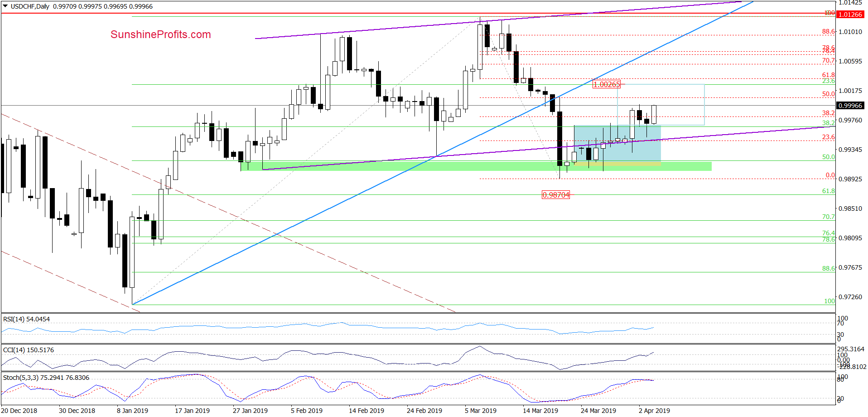868x417 pixels.
Task: Click the 5 Feb 2019 date label
Action: 307,411
